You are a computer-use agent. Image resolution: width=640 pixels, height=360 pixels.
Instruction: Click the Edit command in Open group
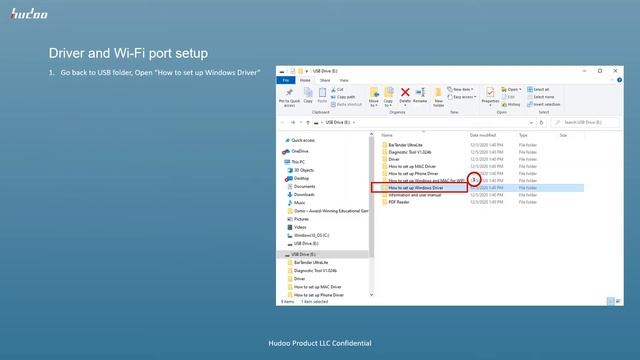pyautogui.click(x=509, y=97)
